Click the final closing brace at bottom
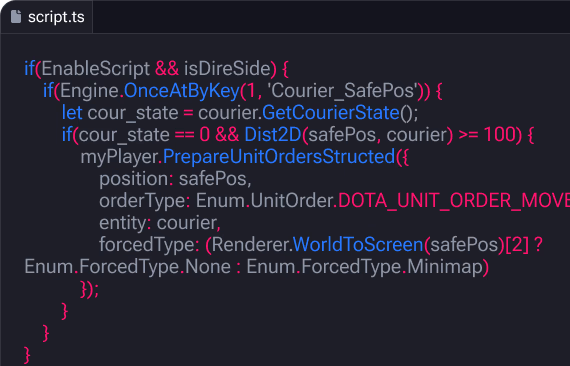 point(27,355)
